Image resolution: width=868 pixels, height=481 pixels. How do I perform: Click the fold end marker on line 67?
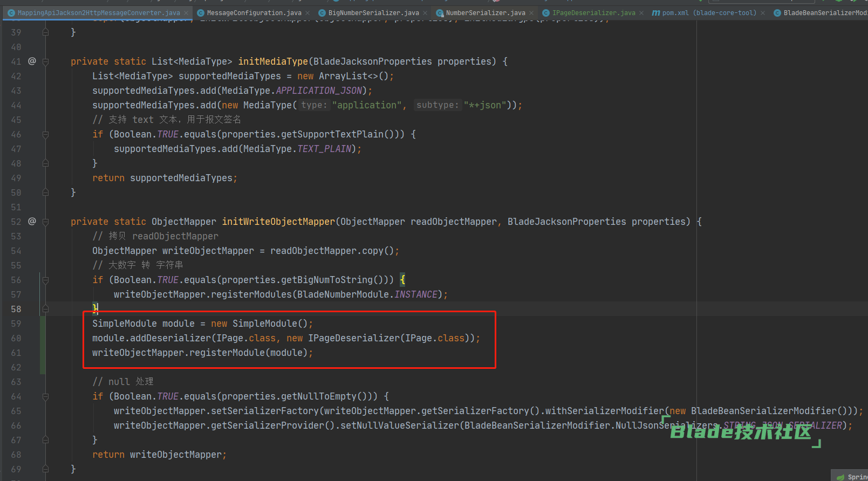(x=46, y=440)
